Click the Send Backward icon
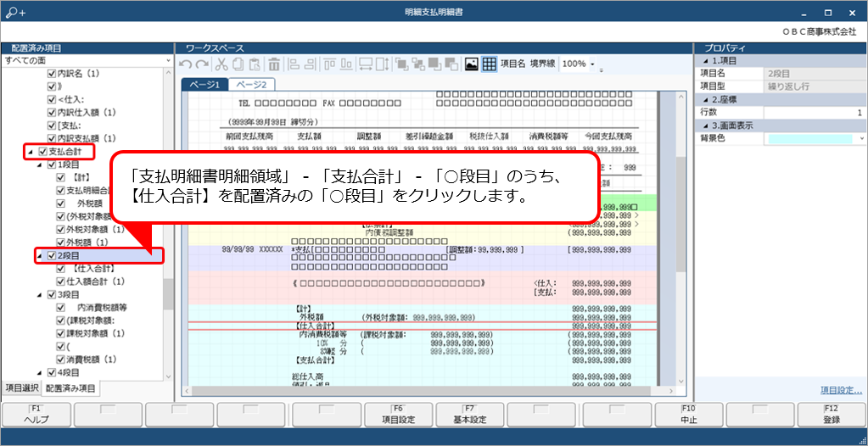The height and width of the screenshot is (446, 868). click(x=434, y=64)
